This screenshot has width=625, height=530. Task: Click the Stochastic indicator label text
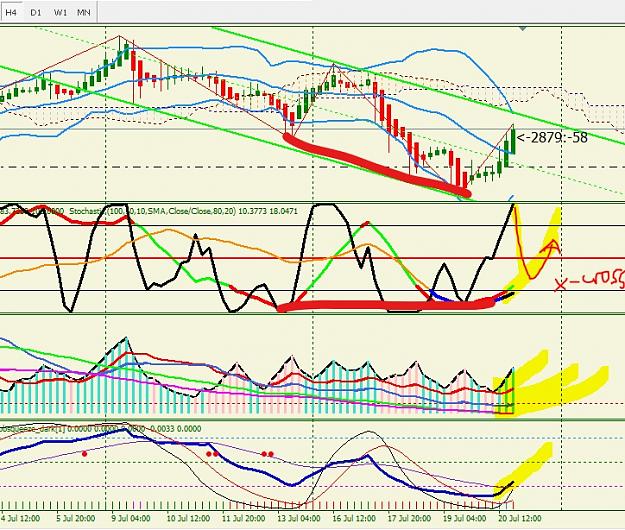pos(183,211)
